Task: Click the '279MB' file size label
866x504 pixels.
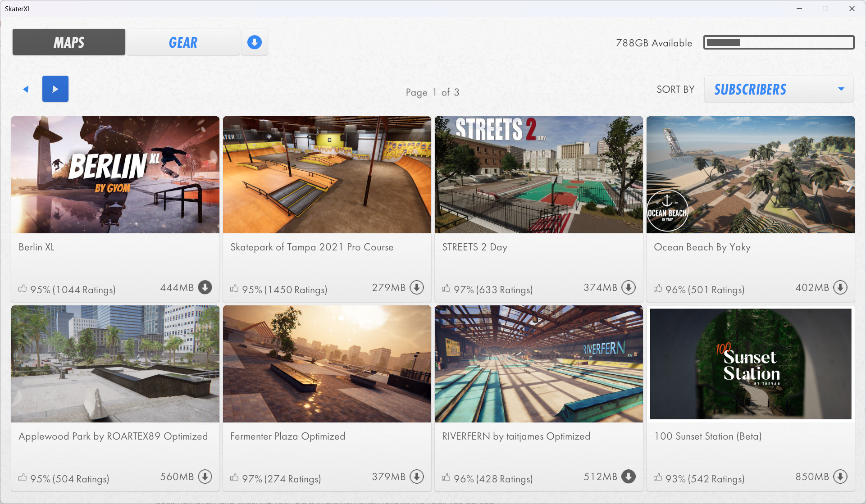Action: tap(389, 287)
